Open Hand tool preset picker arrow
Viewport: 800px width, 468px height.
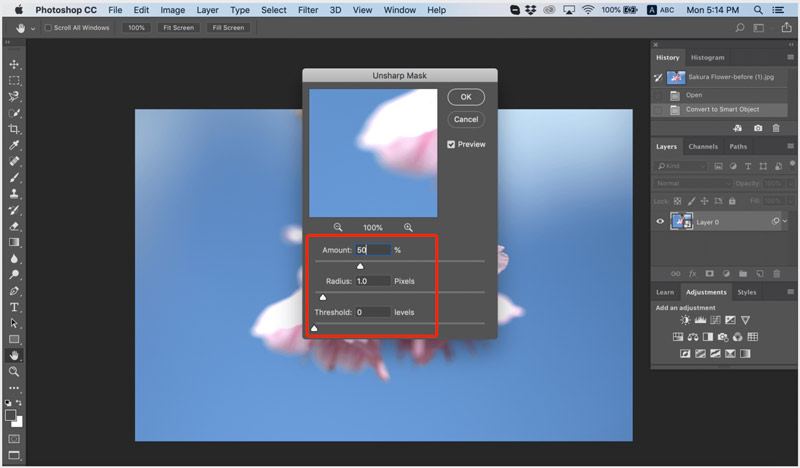point(33,29)
